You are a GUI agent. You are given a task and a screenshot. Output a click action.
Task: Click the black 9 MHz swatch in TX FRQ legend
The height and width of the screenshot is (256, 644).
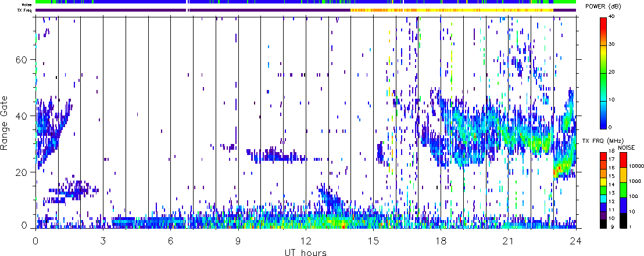(603, 224)
